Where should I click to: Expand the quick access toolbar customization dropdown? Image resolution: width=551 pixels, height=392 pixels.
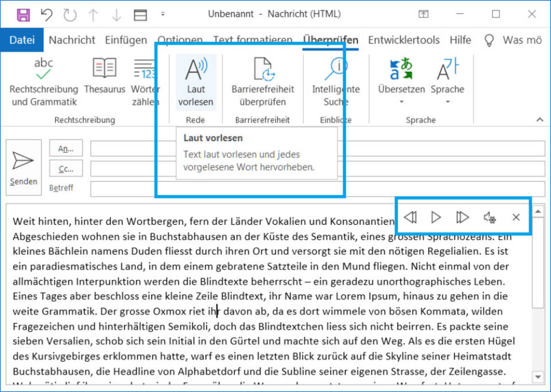(x=162, y=14)
